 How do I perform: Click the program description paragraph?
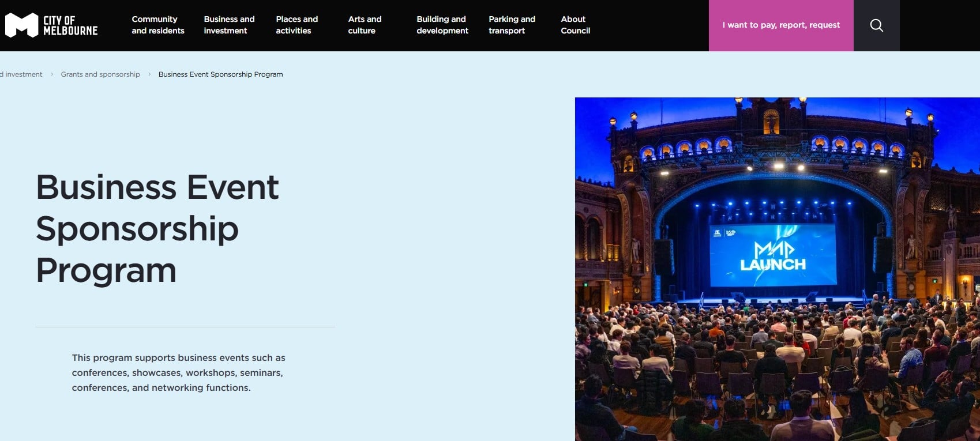point(179,372)
